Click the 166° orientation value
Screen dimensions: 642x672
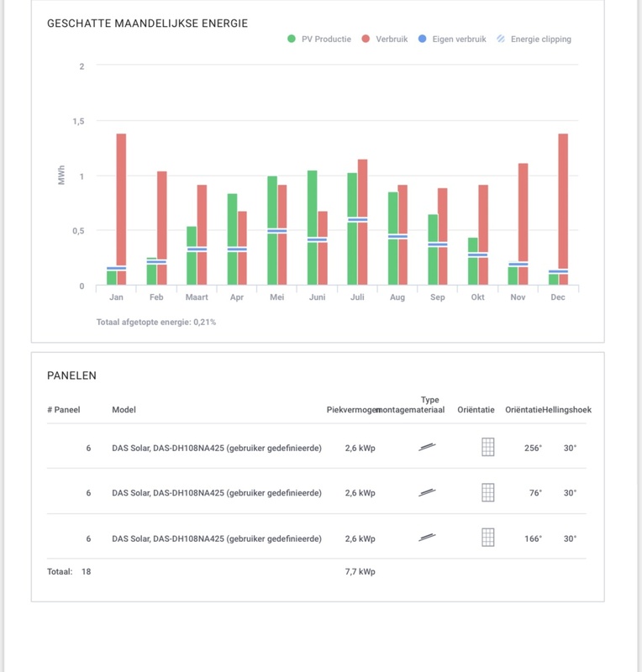[x=533, y=538]
